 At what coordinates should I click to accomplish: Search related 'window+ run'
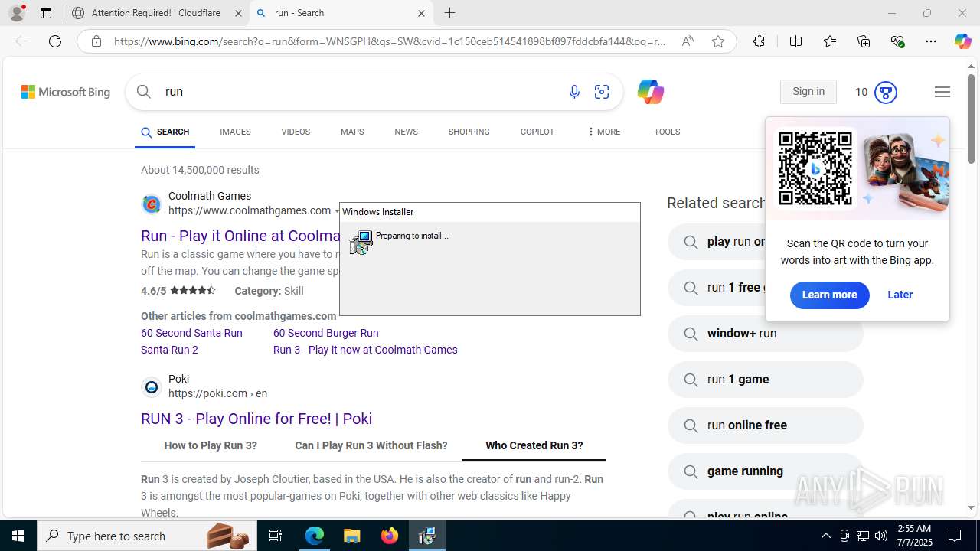pyautogui.click(x=765, y=334)
